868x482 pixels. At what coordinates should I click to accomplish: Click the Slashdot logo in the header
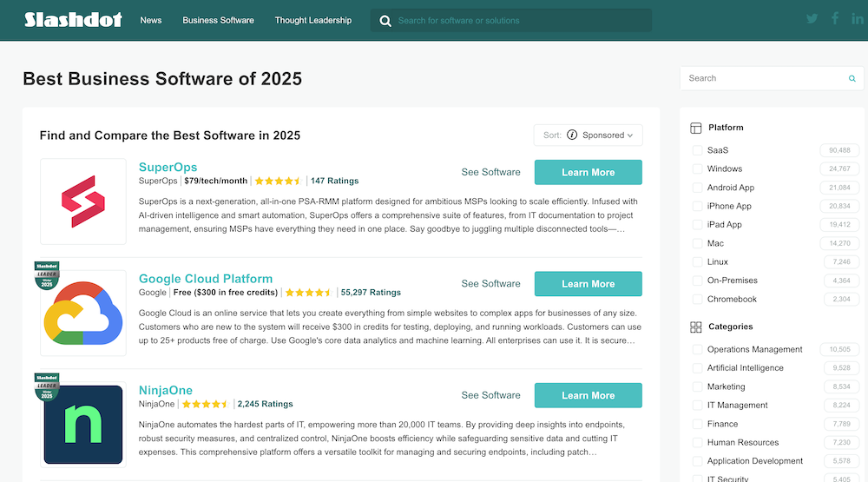click(x=73, y=20)
